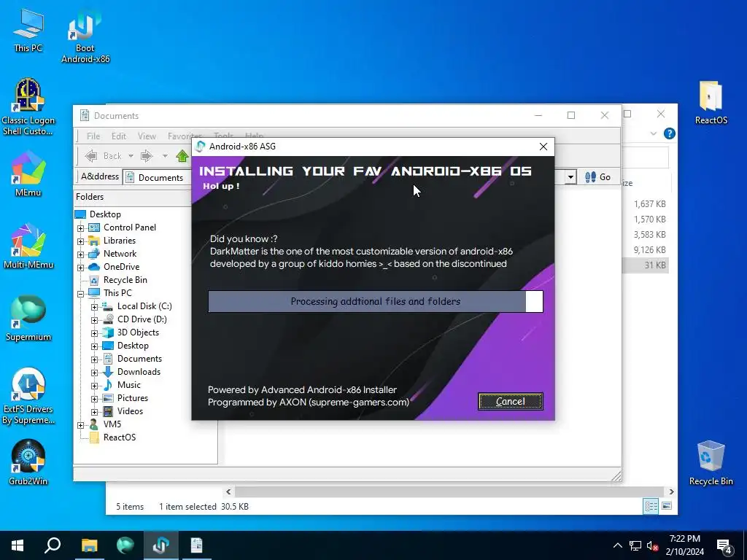The height and width of the screenshot is (560, 747).
Task: Close the Android-x86 ASG dialog
Action: point(543,147)
